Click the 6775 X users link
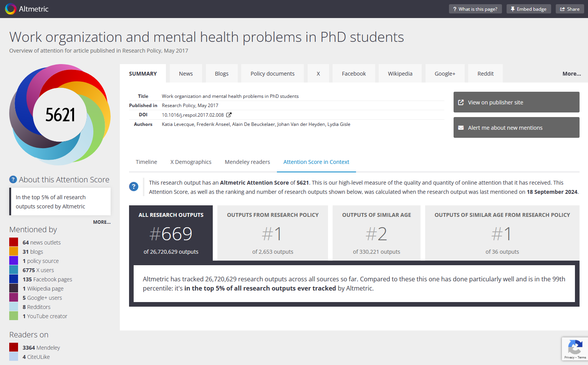This screenshot has height=365, width=588. pyautogui.click(x=38, y=270)
